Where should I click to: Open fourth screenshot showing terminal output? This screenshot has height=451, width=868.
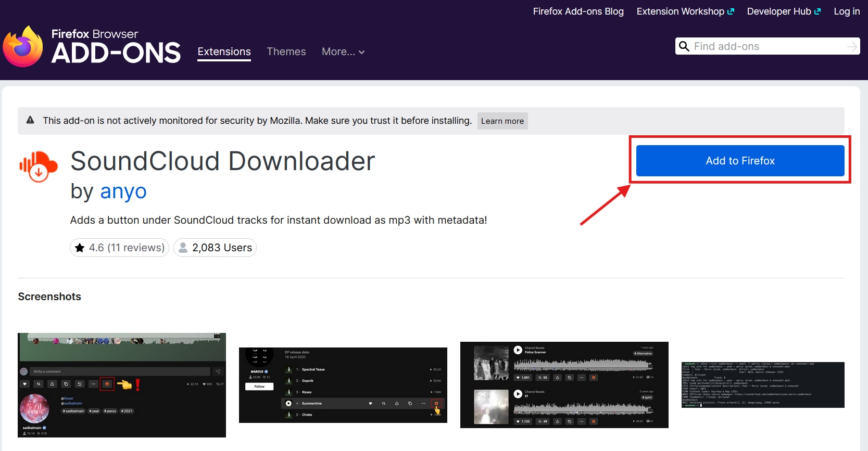coord(763,385)
